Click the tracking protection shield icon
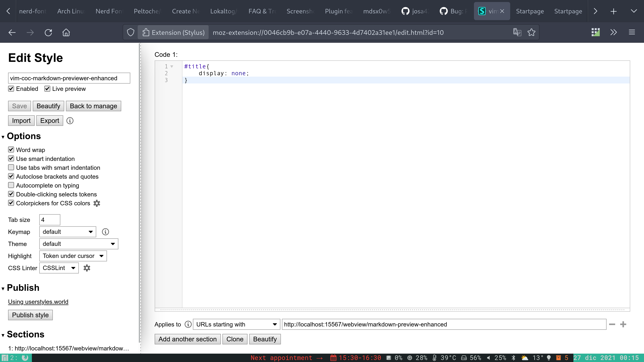Screen dimensions: 644x362 (x=130, y=32)
